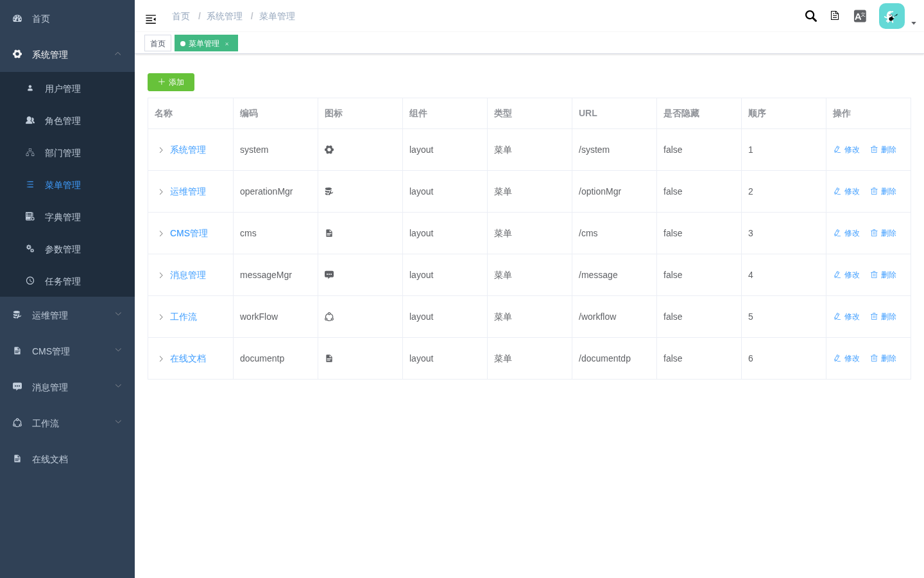
Task: Expand the 消息管理 table row
Action: [x=161, y=275]
